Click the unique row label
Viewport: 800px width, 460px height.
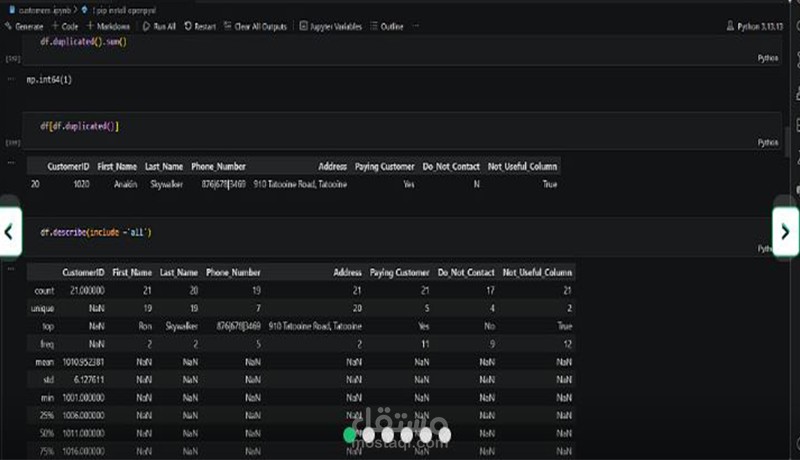(42, 309)
